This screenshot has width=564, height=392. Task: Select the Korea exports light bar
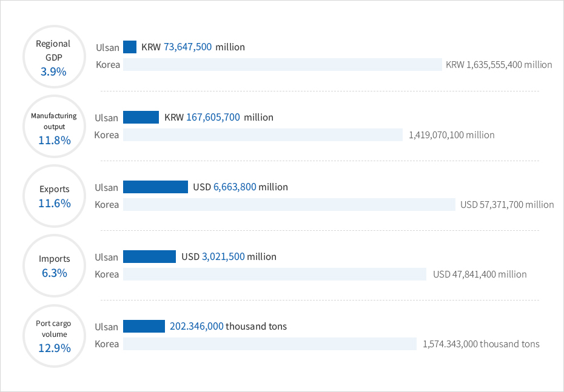pyautogui.click(x=289, y=204)
